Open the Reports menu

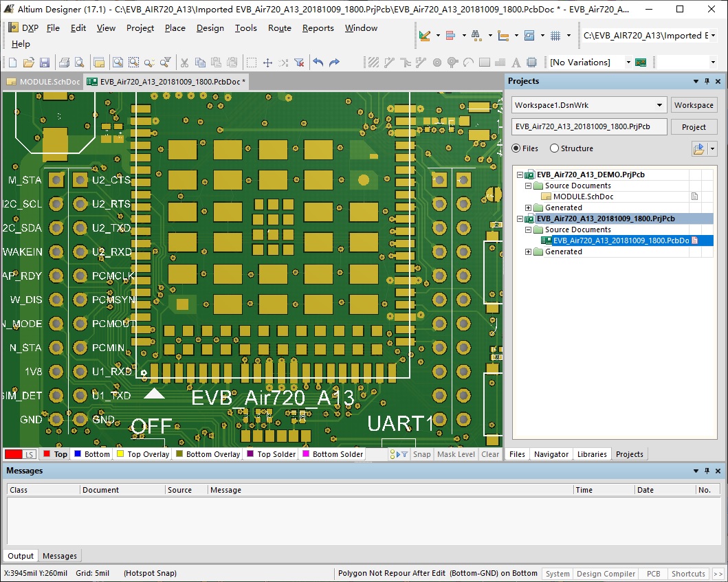[x=318, y=28]
